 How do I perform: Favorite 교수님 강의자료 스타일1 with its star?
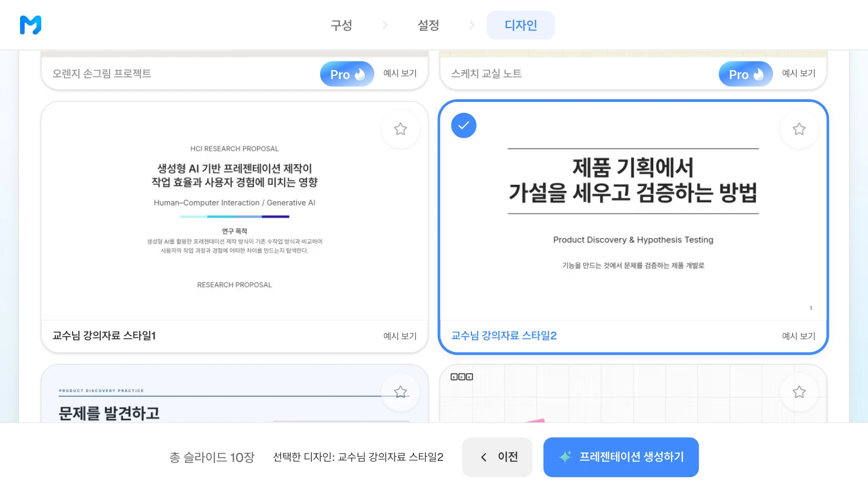click(400, 129)
